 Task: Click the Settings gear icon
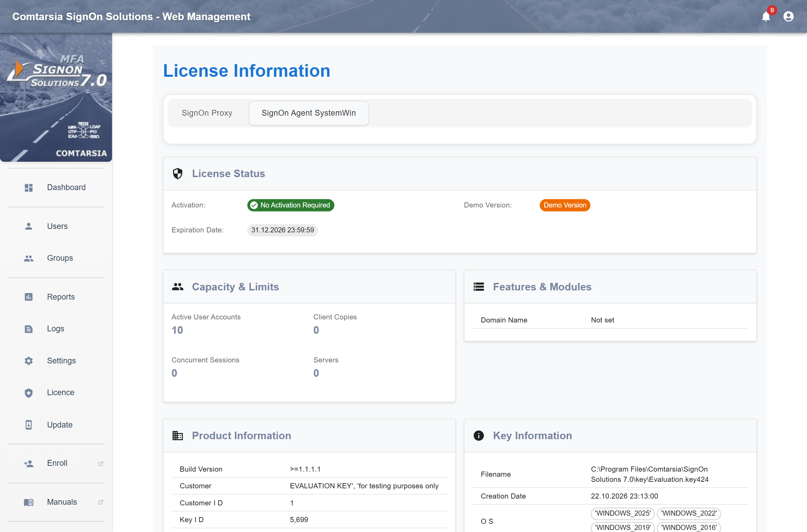[29, 361]
